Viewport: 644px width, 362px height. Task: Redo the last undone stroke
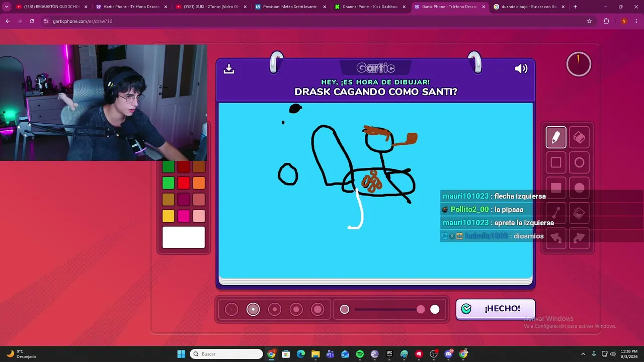click(579, 238)
